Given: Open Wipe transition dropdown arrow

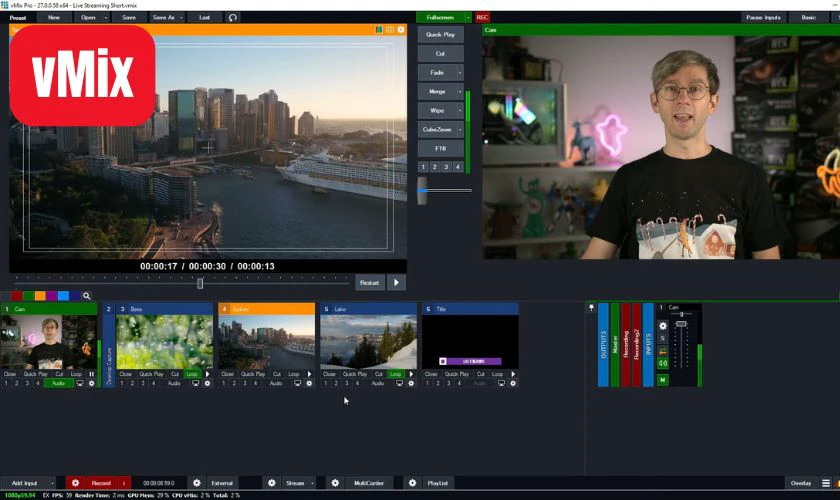Looking at the screenshot, I should click(460, 111).
